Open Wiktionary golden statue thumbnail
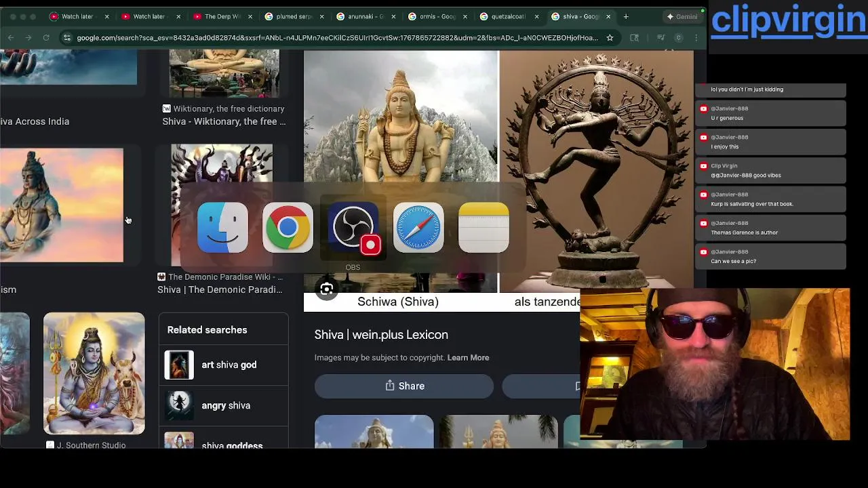The width and height of the screenshot is (868, 488). coord(224,74)
